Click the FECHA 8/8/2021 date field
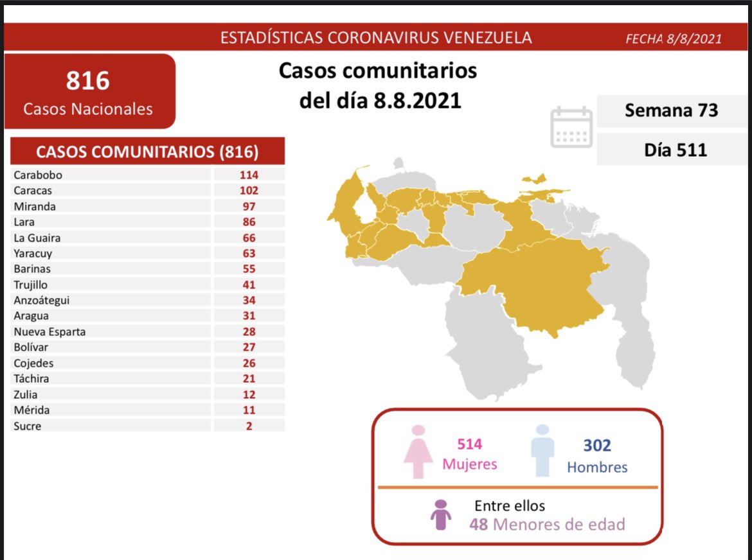This screenshot has width=752, height=560. click(x=673, y=38)
